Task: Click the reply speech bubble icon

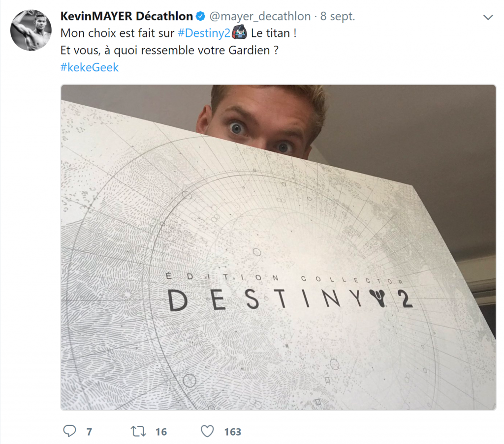Action: [69, 431]
